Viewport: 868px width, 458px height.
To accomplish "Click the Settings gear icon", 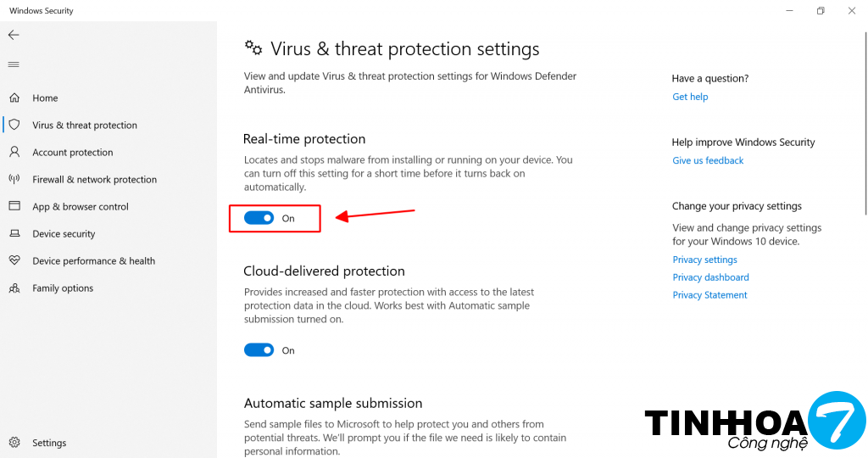I will coord(14,443).
